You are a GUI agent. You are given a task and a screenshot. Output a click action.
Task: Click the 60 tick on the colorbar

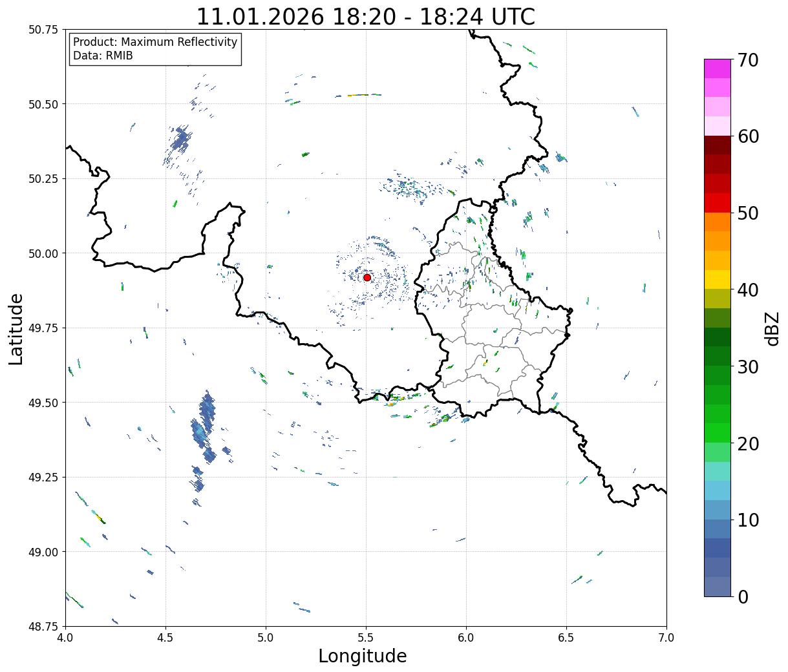pos(748,136)
